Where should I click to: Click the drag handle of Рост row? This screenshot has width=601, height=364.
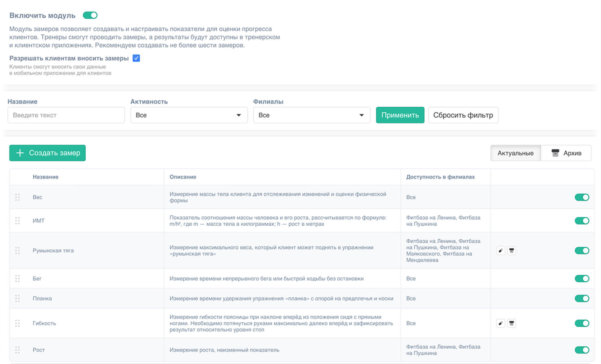[17, 350]
